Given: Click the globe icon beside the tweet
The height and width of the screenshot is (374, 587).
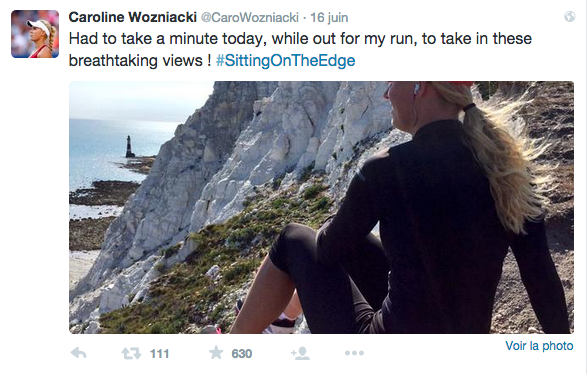Looking at the screenshot, I should coord(570,17).
